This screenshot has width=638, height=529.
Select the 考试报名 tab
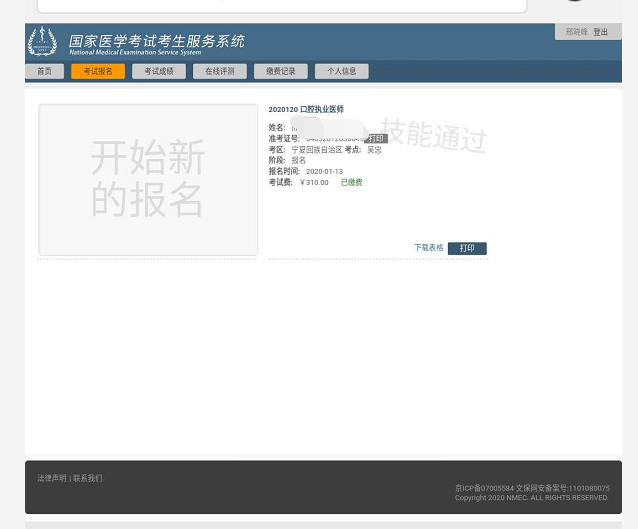click(98, 72)
